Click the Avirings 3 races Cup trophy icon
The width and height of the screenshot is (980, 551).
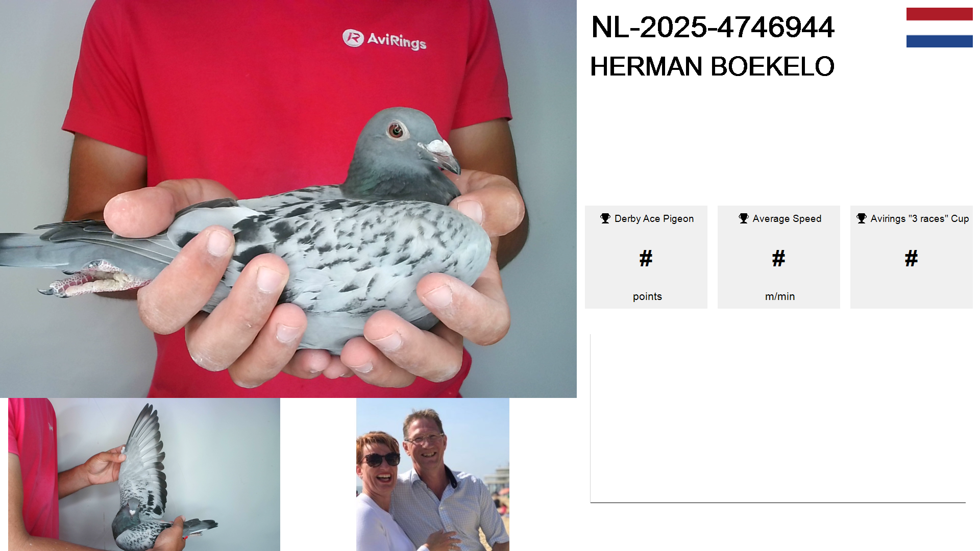[862, 218]
